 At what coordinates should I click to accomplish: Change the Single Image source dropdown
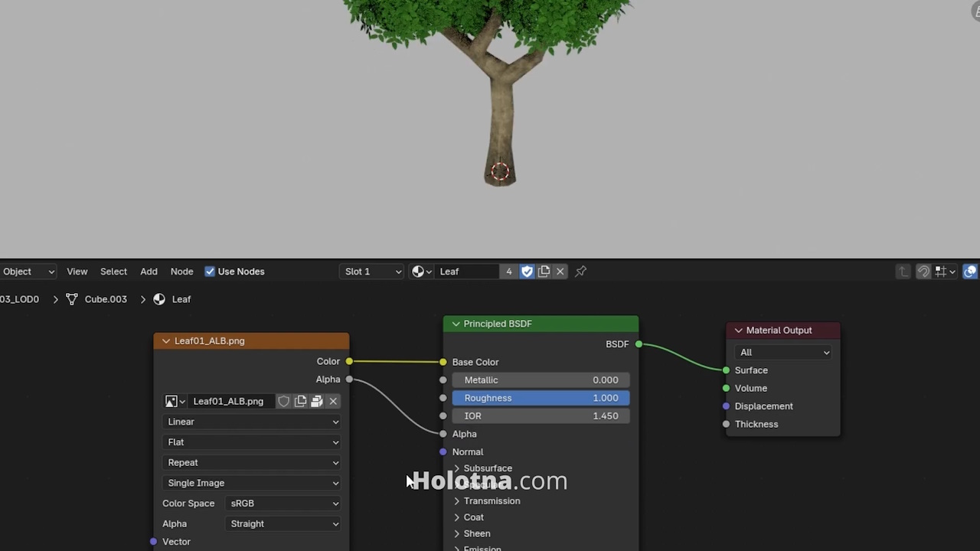[x=252, y=483]
